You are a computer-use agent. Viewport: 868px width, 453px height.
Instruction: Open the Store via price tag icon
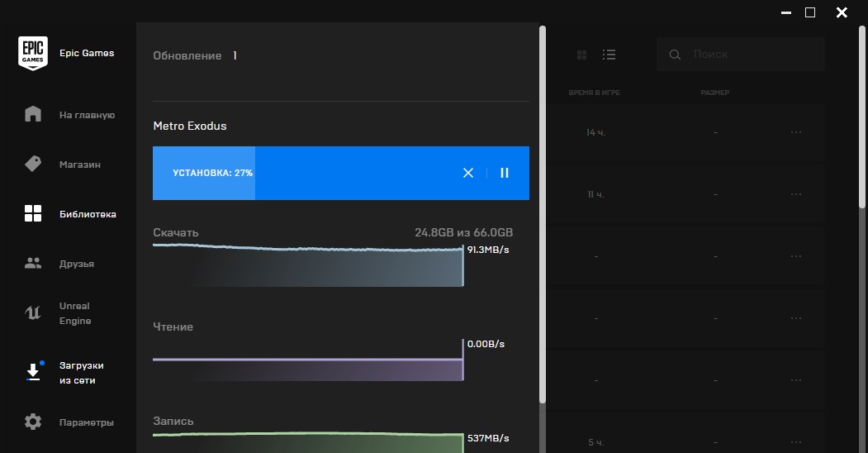point(33,164)
